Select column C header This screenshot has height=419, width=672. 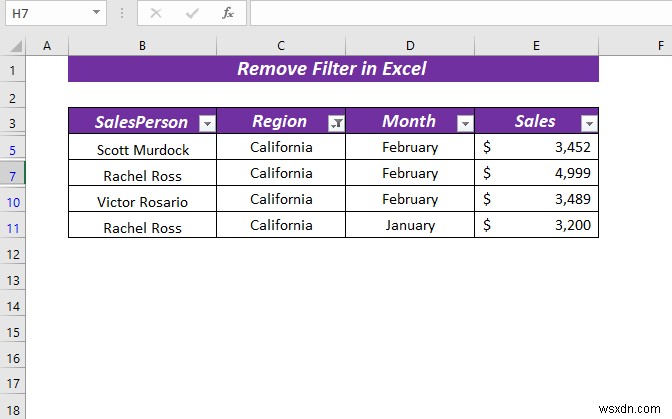(281, 45)
